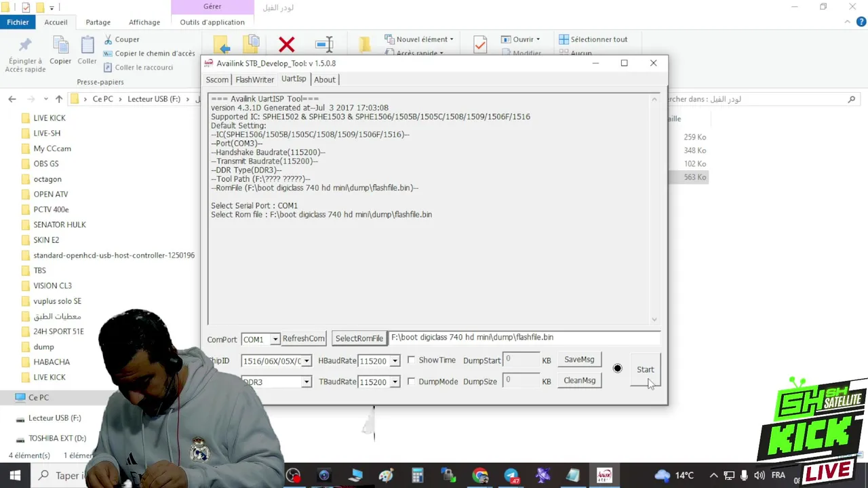Click the SaveMsg button
The height and width of the screenshot is (488, 868).
tap(579, 359)
